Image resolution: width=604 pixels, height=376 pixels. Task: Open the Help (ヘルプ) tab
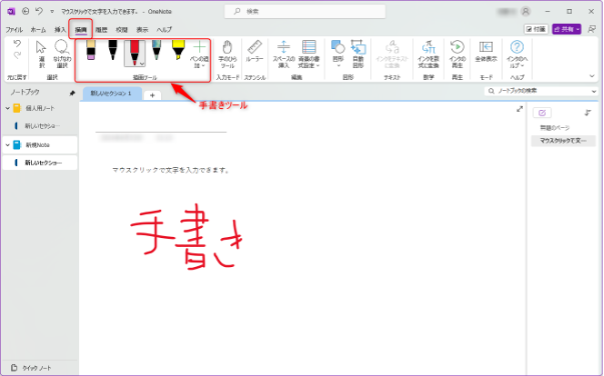click(164, 30)
